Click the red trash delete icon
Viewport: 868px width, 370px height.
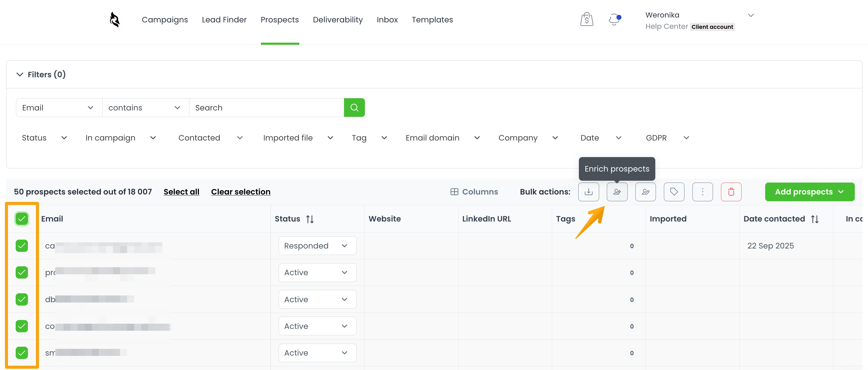coord(731,192)
